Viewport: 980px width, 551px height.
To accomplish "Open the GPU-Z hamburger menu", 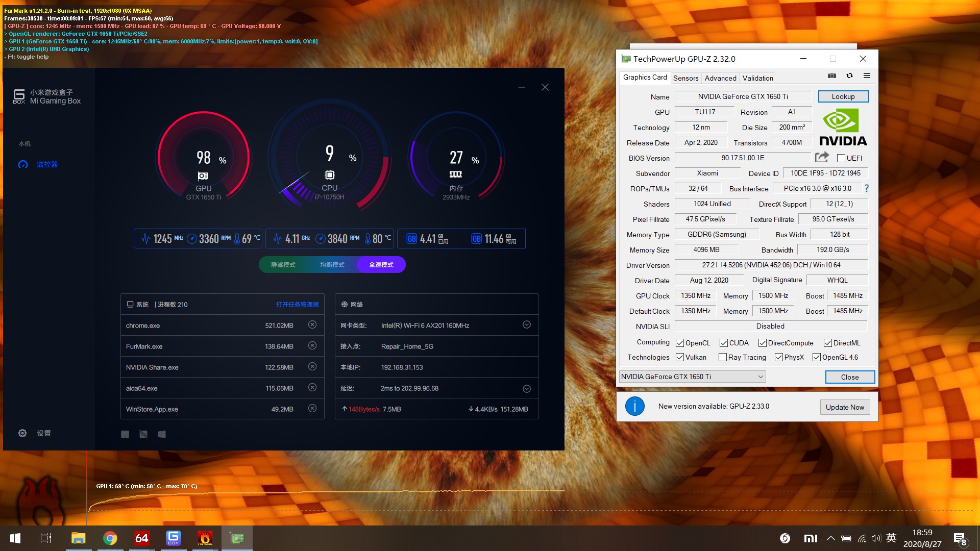I will tap(867, 76).
